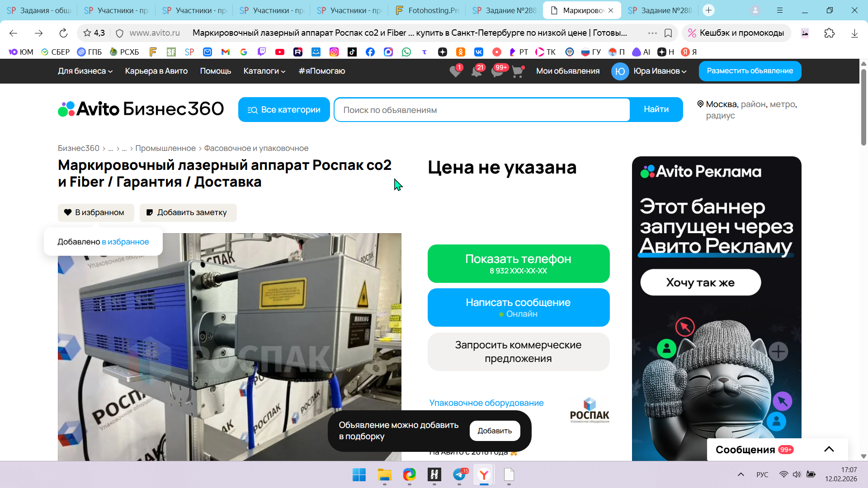Open the shopping cart icon
Screen dimensions: 868x488
tap(518, 71)
